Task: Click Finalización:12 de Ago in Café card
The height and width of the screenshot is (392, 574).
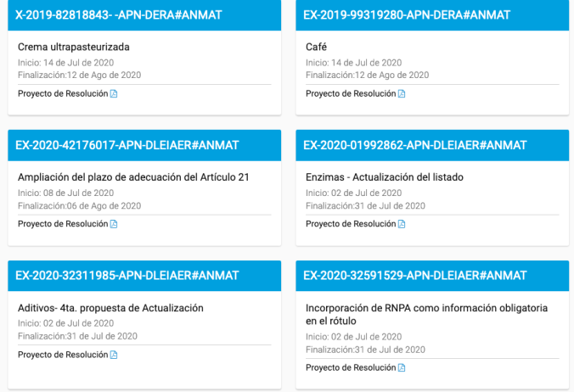Action: [367, 76]
